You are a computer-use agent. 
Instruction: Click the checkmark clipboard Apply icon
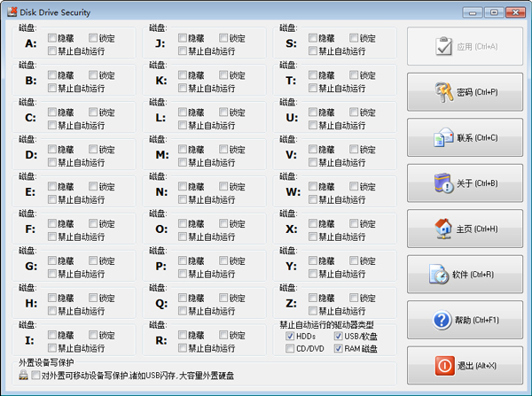[x=444, y=46]
